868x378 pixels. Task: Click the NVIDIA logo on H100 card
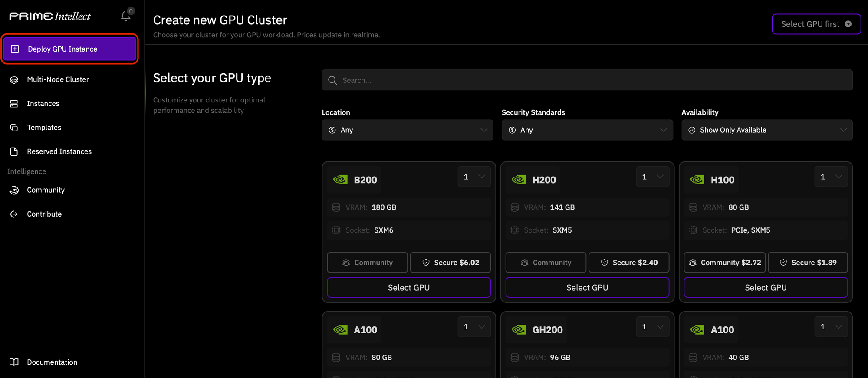pyautogui.click(x=697, y=180)
